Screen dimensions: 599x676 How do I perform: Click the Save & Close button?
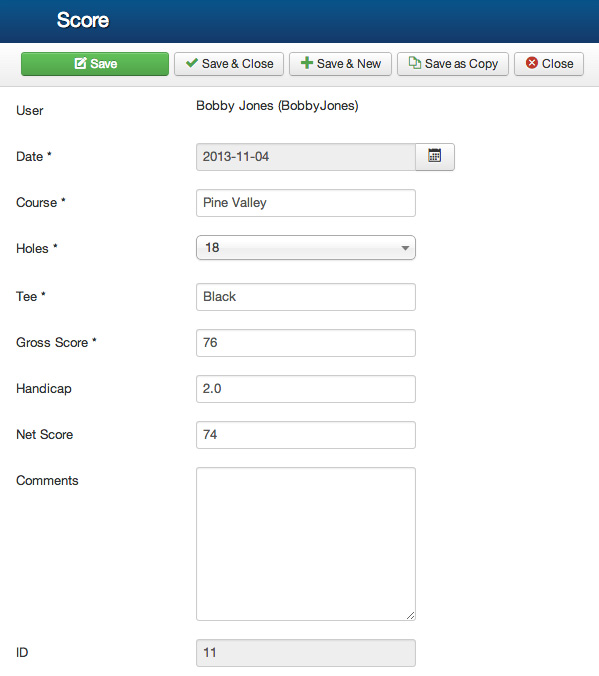click(x=229, y=64)
